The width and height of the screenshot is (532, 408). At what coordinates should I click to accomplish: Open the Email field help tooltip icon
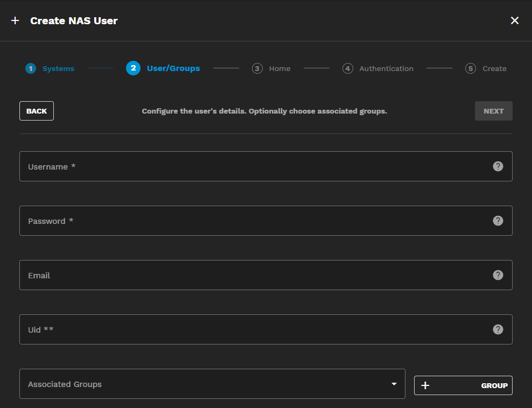pyautogui.click(x=498, y=275)
